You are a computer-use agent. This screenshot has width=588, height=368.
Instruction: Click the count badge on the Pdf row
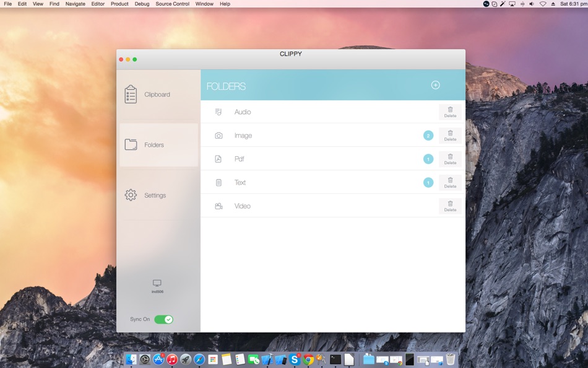[428, 159]
